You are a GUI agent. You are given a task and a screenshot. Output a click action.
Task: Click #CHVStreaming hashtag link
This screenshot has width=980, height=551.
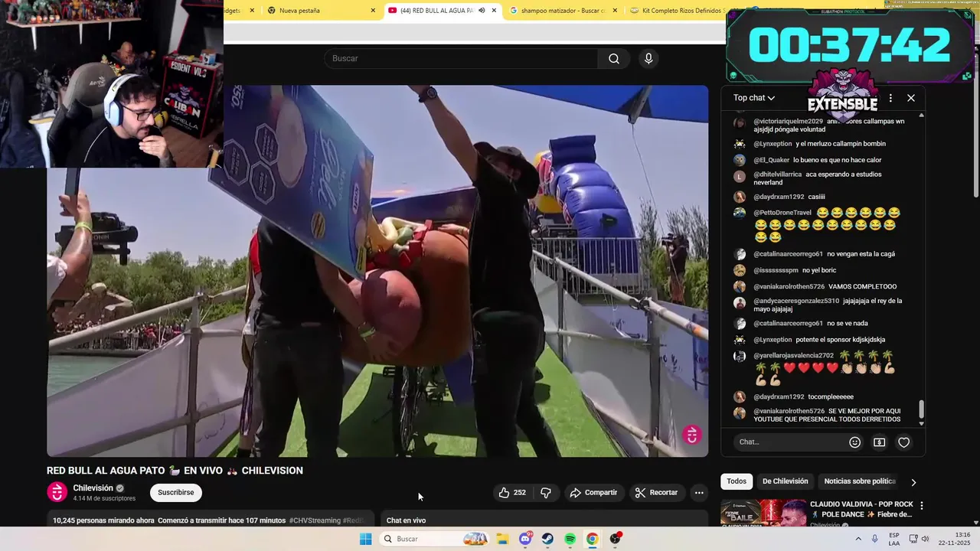(x=315, y=520)
